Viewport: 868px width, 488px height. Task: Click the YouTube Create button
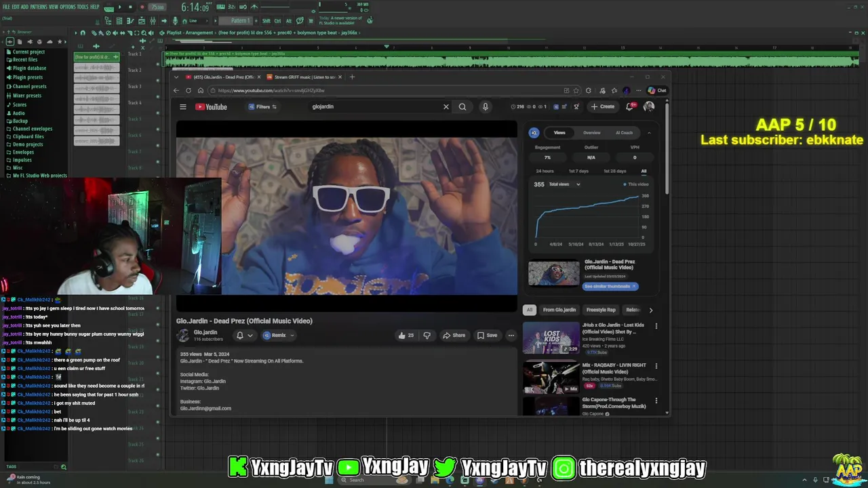pos(603,106)
